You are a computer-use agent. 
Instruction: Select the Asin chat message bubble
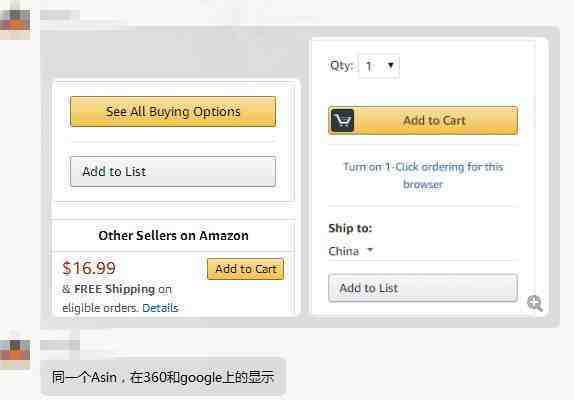[163, 377]
